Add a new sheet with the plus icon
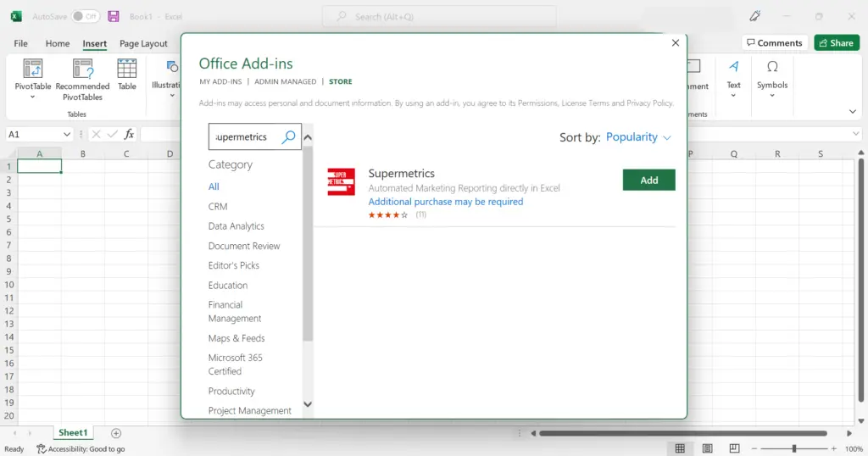The height and width of the screenshot is (456, 868). tap(115, 433)
